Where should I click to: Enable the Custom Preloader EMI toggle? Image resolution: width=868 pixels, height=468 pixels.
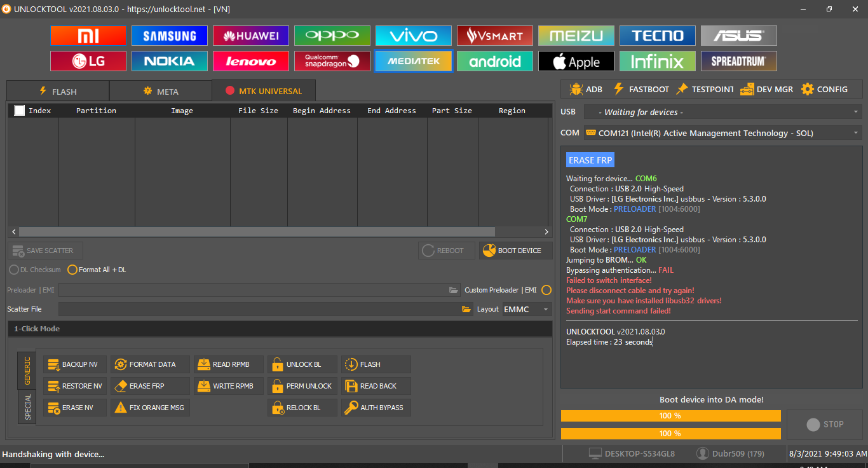[546, 290]
